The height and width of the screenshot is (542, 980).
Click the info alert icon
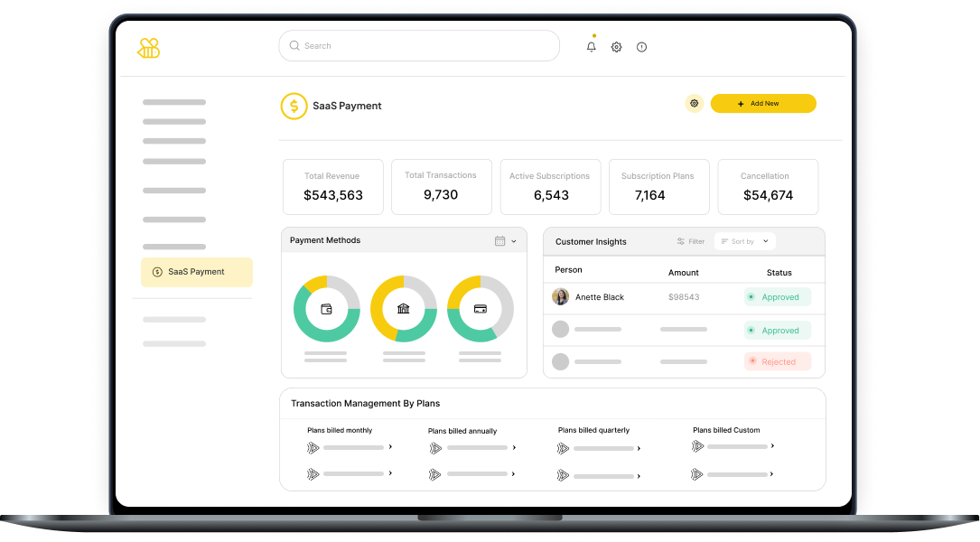[x=641, y=47]
